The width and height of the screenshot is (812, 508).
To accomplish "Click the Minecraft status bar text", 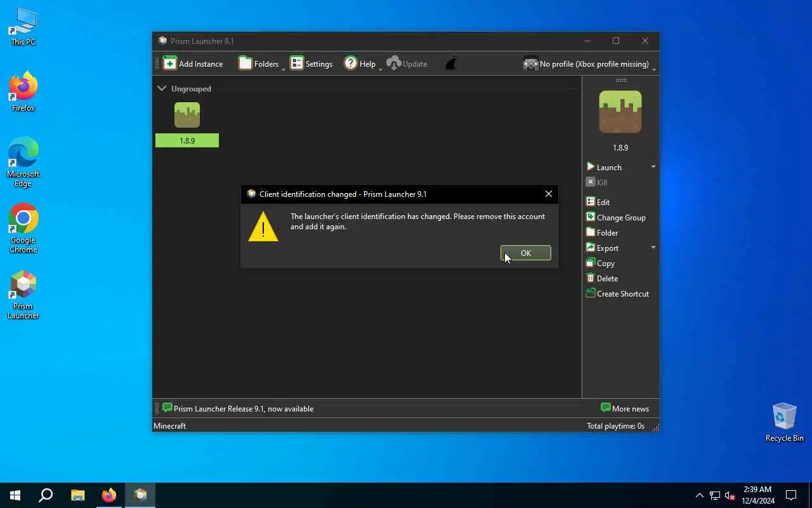I will pyautogui.click(x=169, y=426).
